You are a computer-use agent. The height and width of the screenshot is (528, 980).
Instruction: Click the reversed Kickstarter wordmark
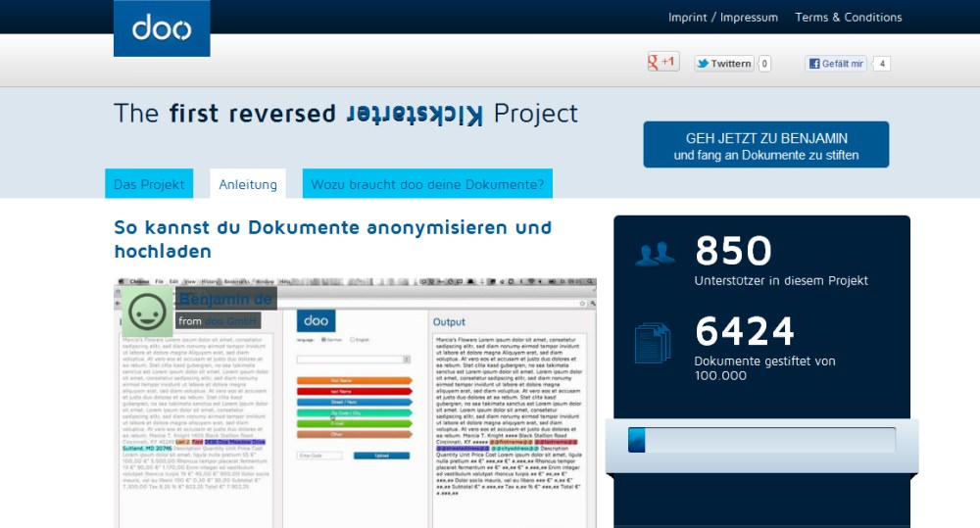point(415,115)
